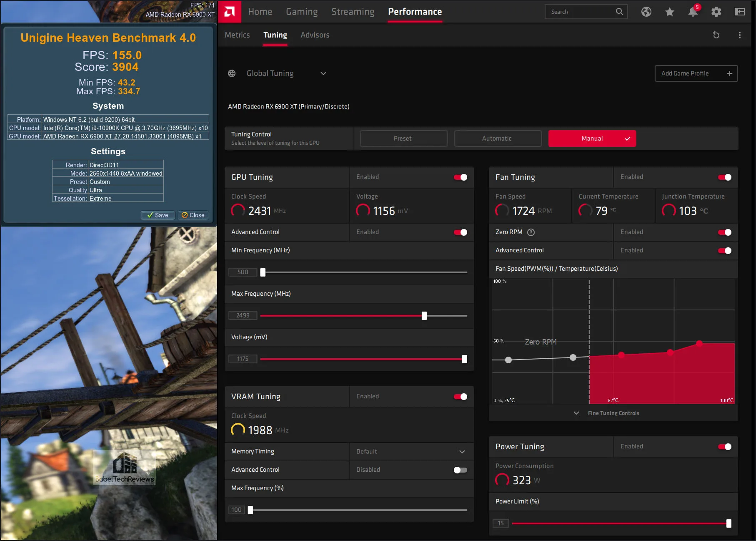The height and width of the screenshot is (541, 756).
Task: Switch to Metrics sub-tab
Action: coord(237,35)
